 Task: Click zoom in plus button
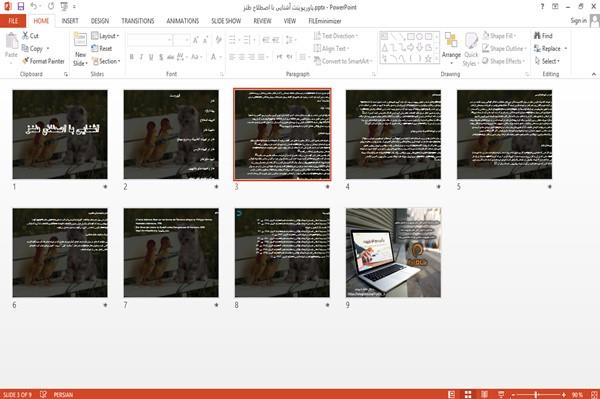(x=564, y=394)
